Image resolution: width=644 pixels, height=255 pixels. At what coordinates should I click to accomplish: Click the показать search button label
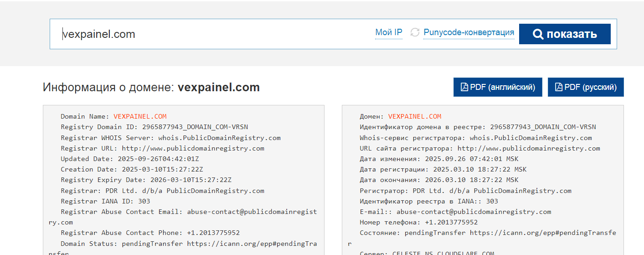pos(572,34)
